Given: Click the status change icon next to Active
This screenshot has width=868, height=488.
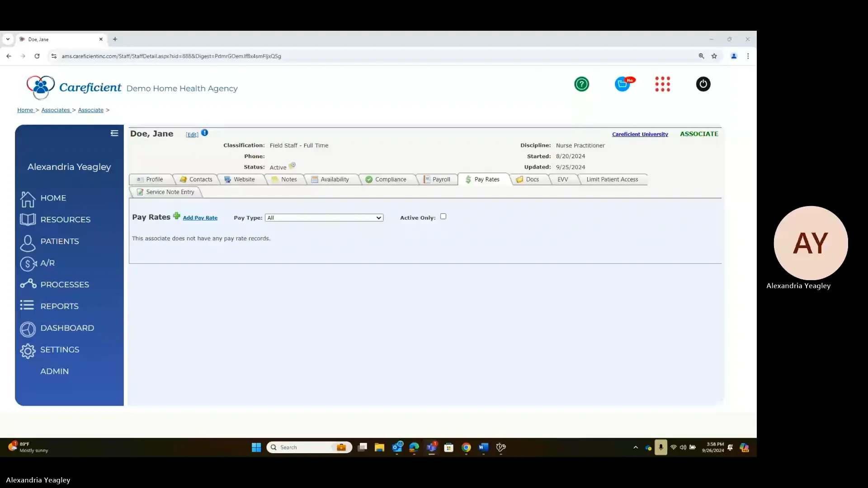Looking at the screenshot, I should (x=292, y=166).
